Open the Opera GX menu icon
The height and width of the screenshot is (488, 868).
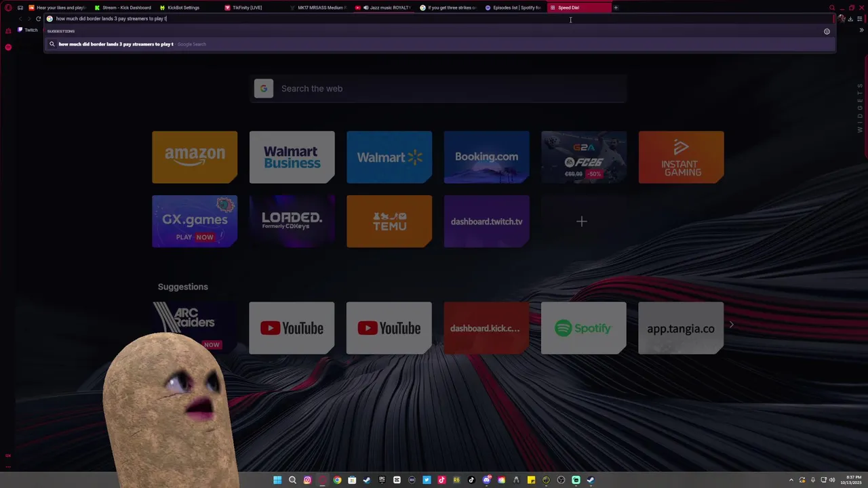(8, 7)
